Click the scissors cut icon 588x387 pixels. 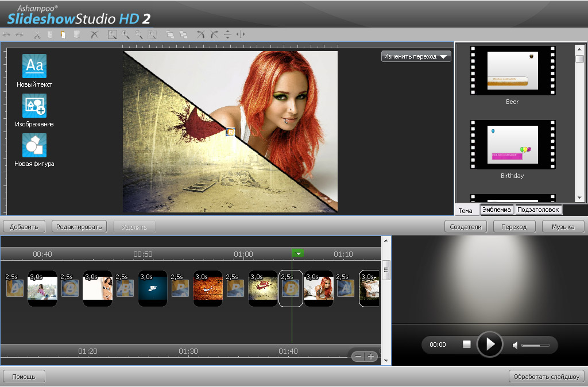[x=37, y=35]
